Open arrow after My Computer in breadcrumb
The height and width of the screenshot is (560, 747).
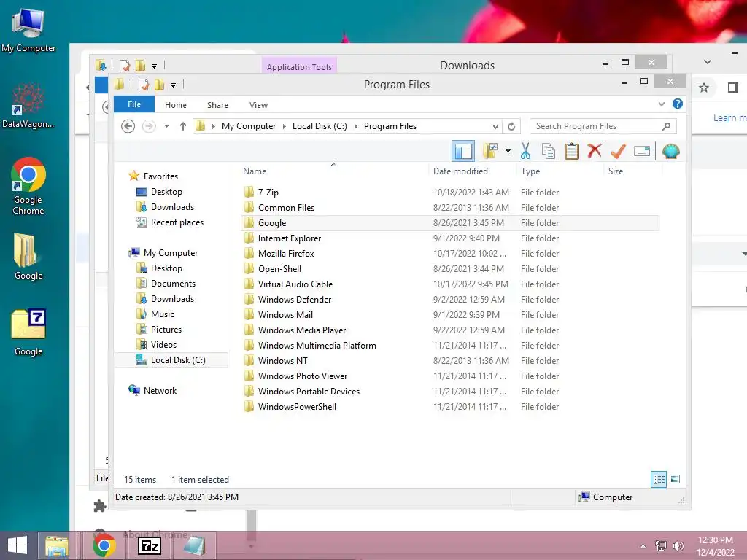tap(285, 126)
